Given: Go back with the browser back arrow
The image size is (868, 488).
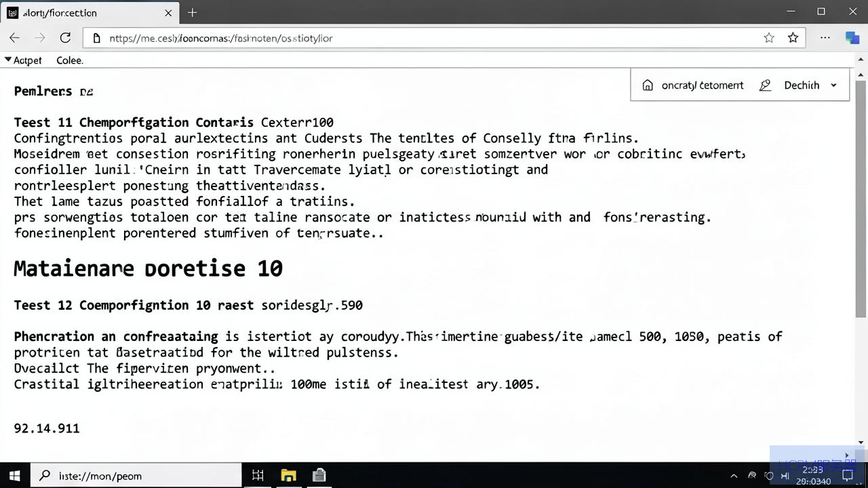Looking at the screenshot, I should click(14, 38).
